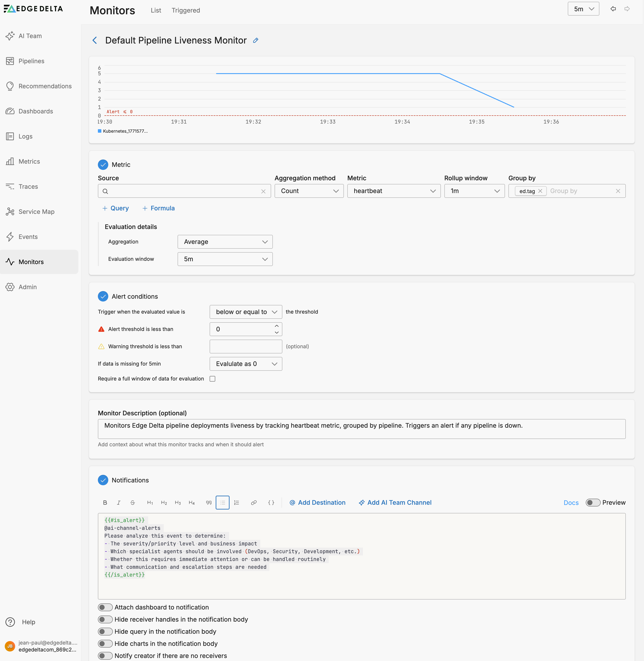Open the Rollup window dropdown
Image resolution: width=644 pixels, height=661 pixels.
(474, 191)
